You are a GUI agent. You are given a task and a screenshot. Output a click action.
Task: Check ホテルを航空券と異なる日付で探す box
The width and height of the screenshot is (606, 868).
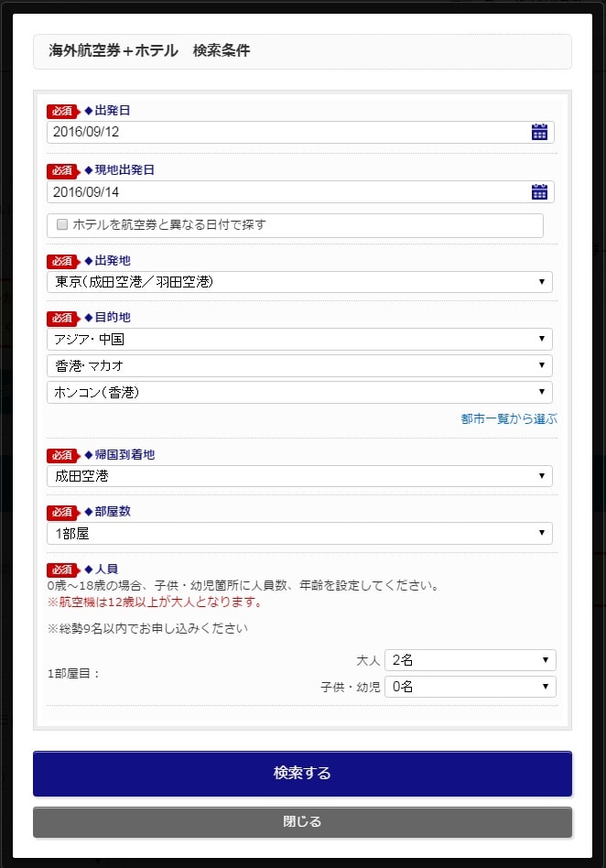(62, 224)
